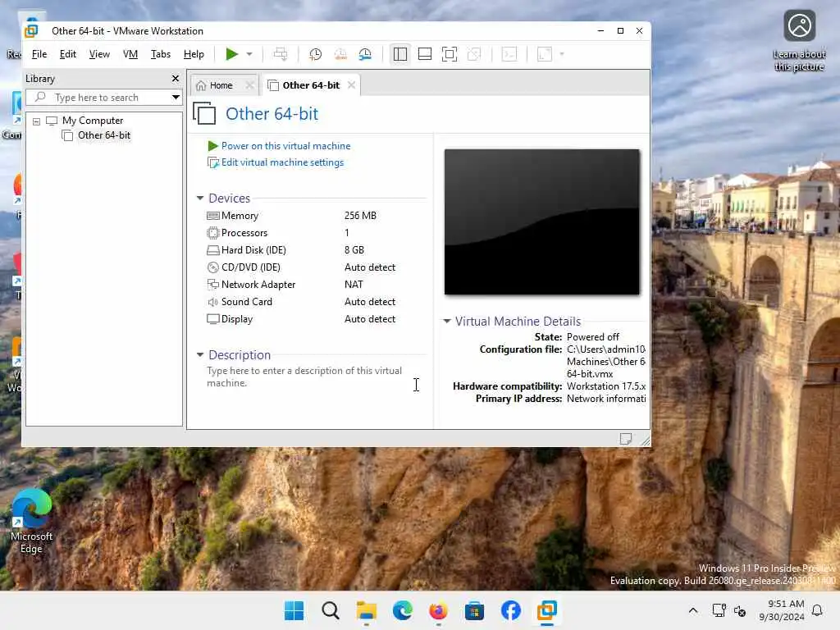The image size is (840, 630).
Task: Select Other 64-bit in library tree
Action: tap(104, 135)
